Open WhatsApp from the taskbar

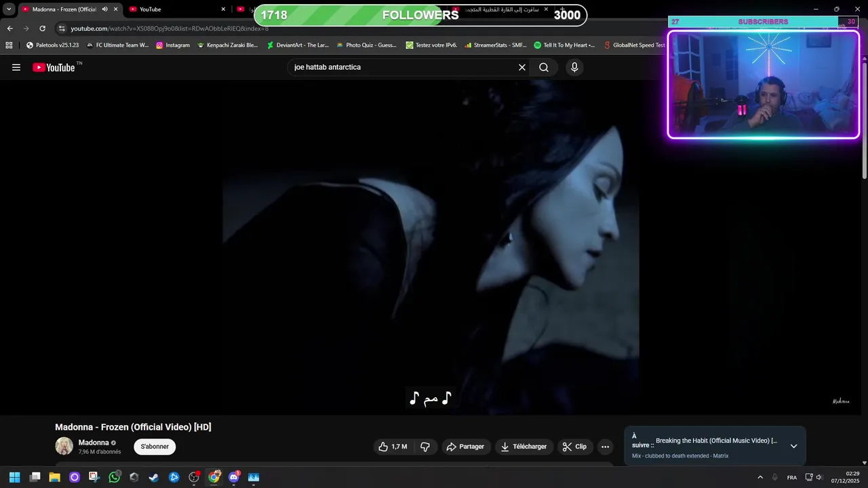click(115, 477)
